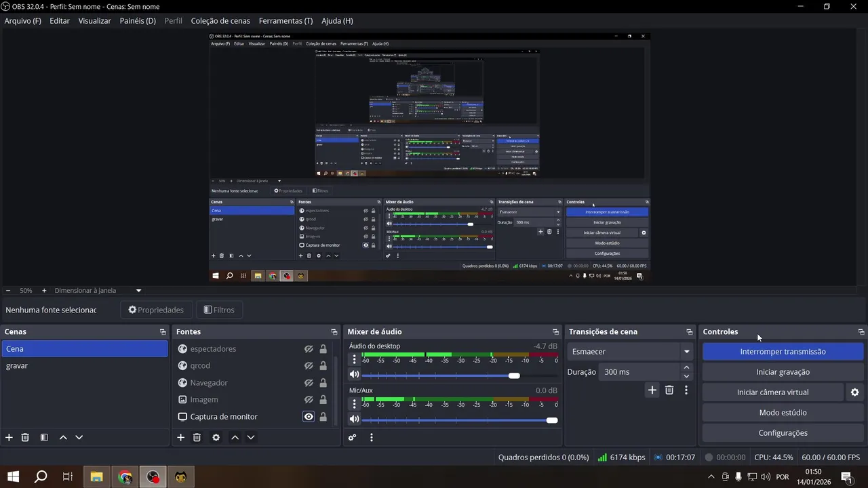Image resolution: width=868 pixels, height=488 pixels.
Task: Move scene up arrow in Cenas panel
Action: (63, 437)
